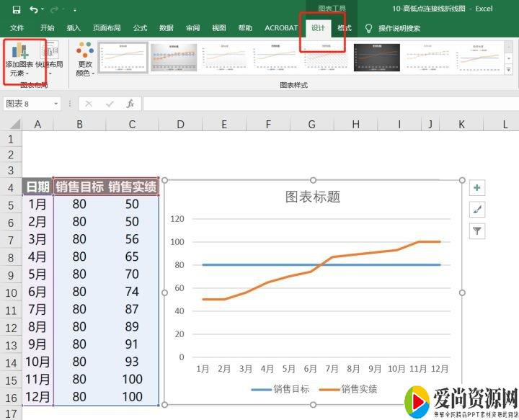Select the dark background chart style thumbnail
The width and height of the screenshot is (519, 420).
376,58
